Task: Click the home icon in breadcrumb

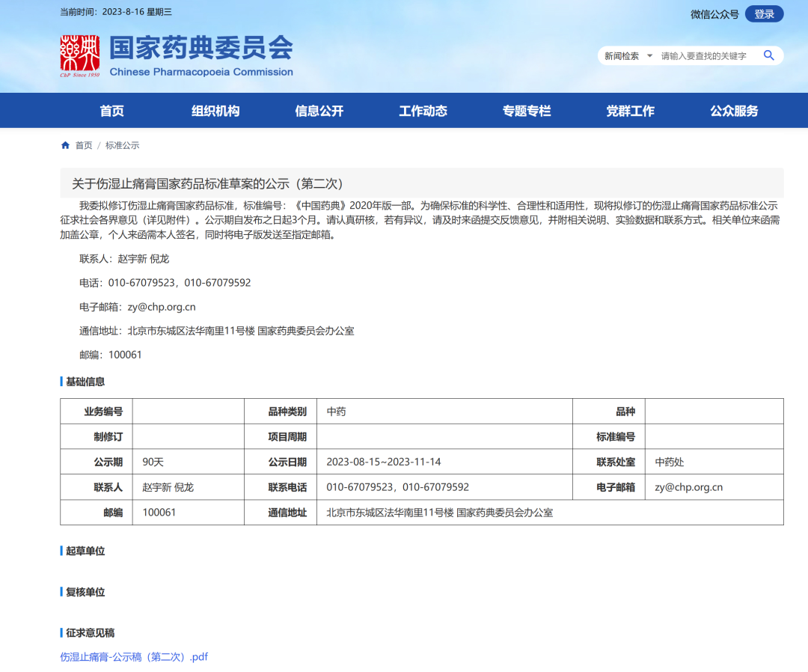Action: [x=65, y=145]
